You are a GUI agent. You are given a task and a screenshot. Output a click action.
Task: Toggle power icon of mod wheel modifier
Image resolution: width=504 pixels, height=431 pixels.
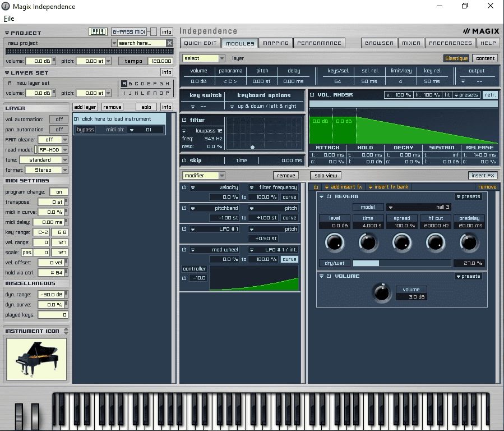tap(184, 250)
